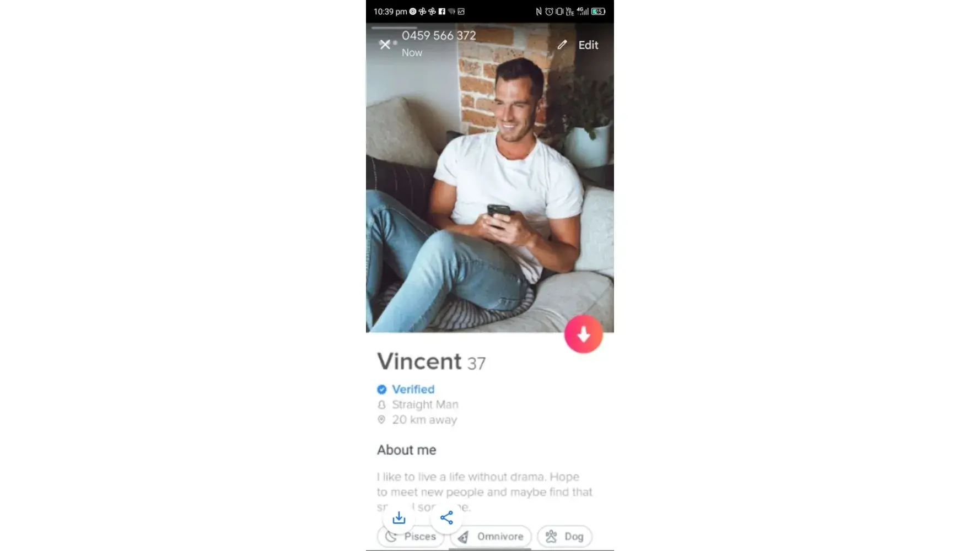Viewport: 980px width, 551px height.
Task: Tap the location pin icon
Action: point(381,420)
